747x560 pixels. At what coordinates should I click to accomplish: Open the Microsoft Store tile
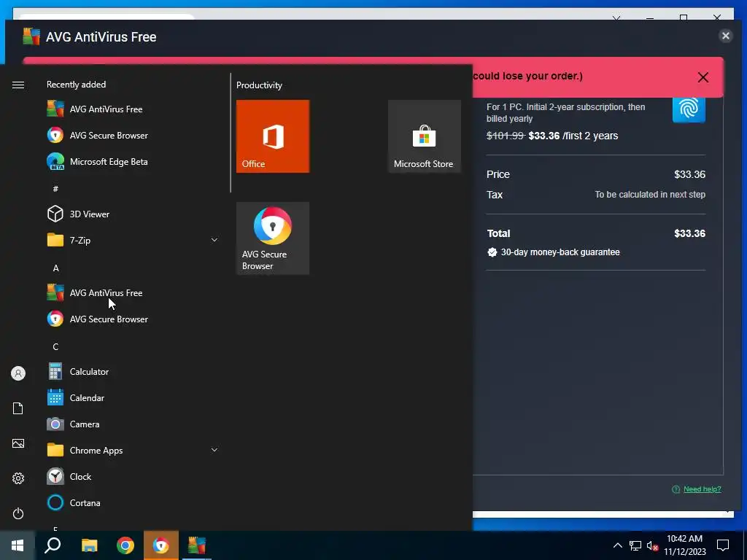tap(424, 136)
